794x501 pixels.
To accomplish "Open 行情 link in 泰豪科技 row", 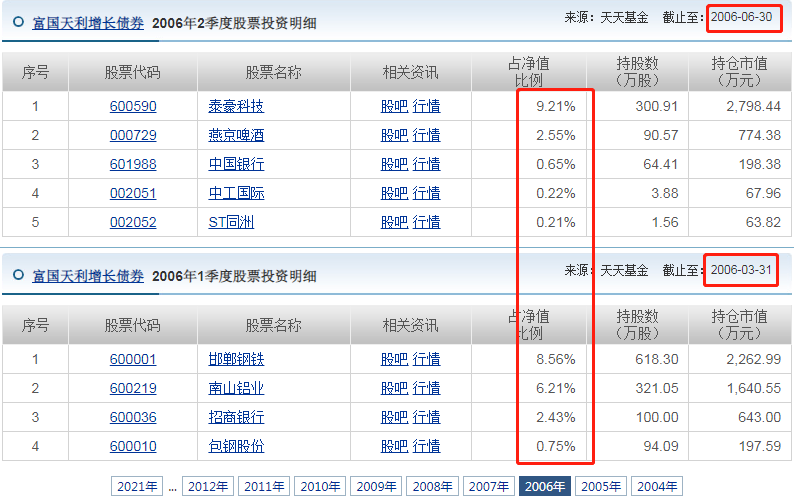I will (x=426, y=106).
